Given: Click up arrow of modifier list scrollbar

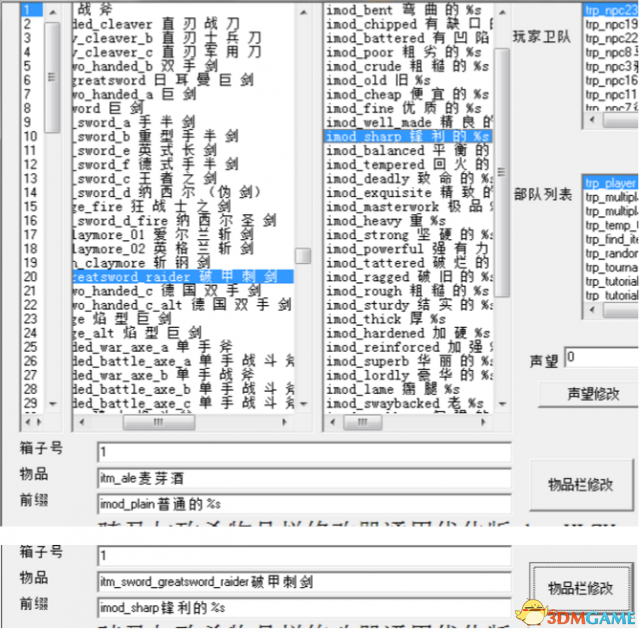Looking at the screenshot, I should pyautogui.click(x=502, y=12).
